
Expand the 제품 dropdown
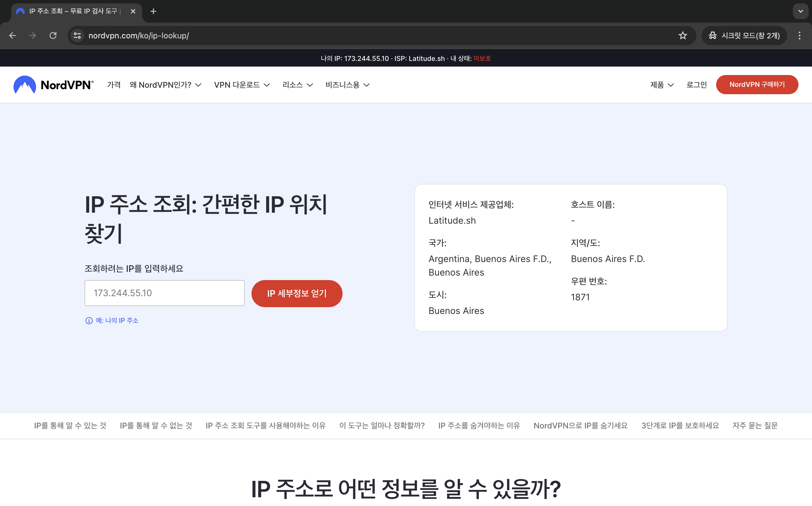pos(662,85)
